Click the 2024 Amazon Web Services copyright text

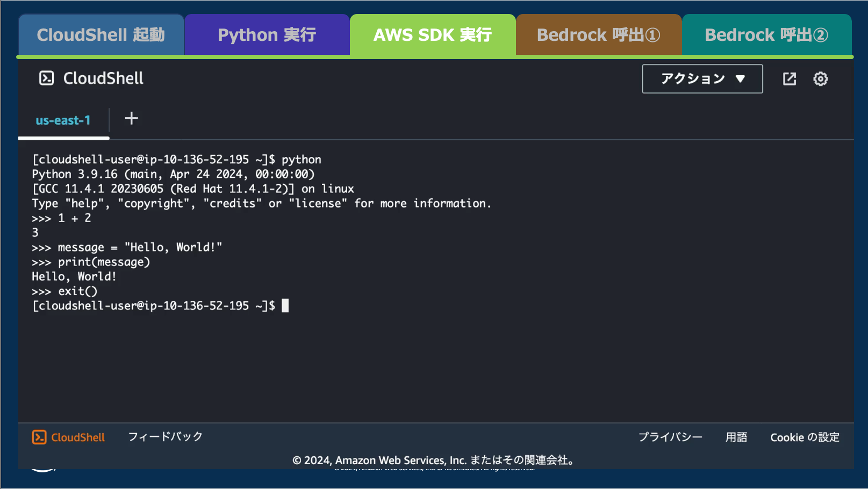point(434,460)
